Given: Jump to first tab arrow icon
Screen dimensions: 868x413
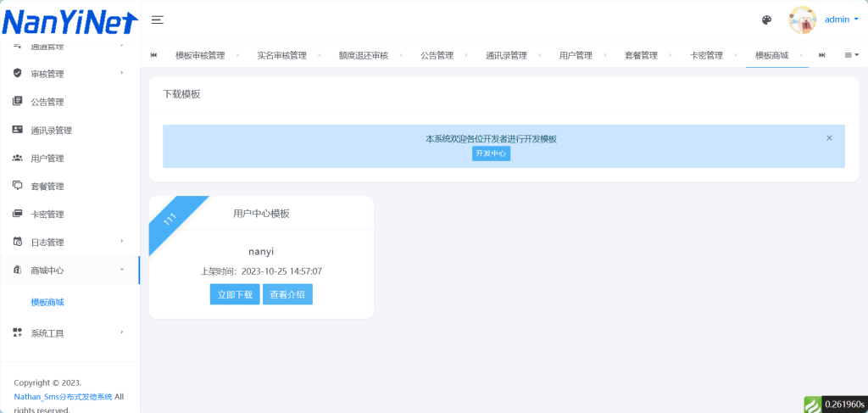Looking at the screenshot, I should pyautogui.click(x=153, y=55).
